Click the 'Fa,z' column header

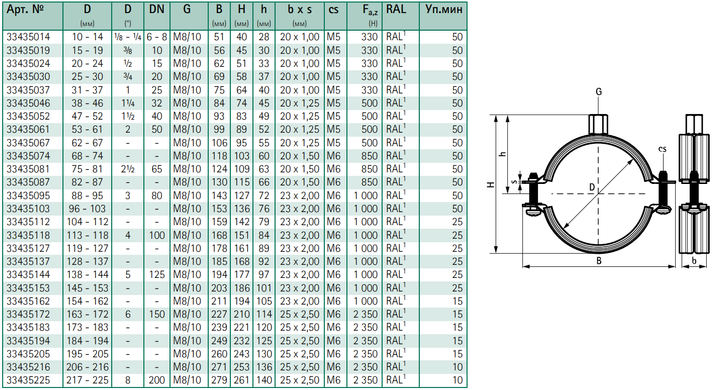[369, 10]
